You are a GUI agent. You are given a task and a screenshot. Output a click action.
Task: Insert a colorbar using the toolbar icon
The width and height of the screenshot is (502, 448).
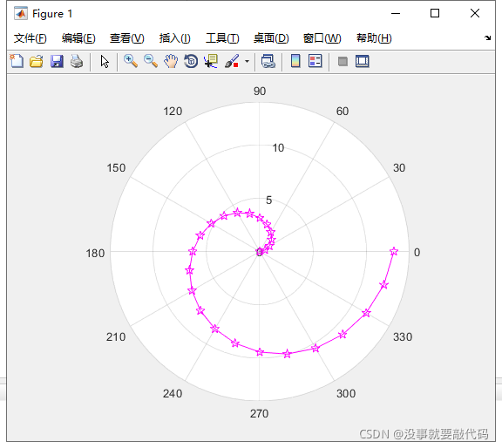tap(295, 61)
